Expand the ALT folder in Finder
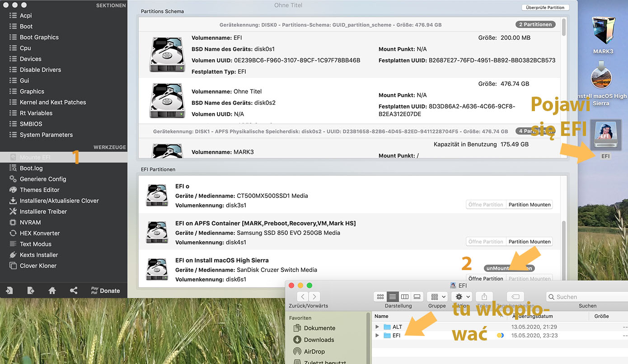628x364 pixels. click(378, 327)
